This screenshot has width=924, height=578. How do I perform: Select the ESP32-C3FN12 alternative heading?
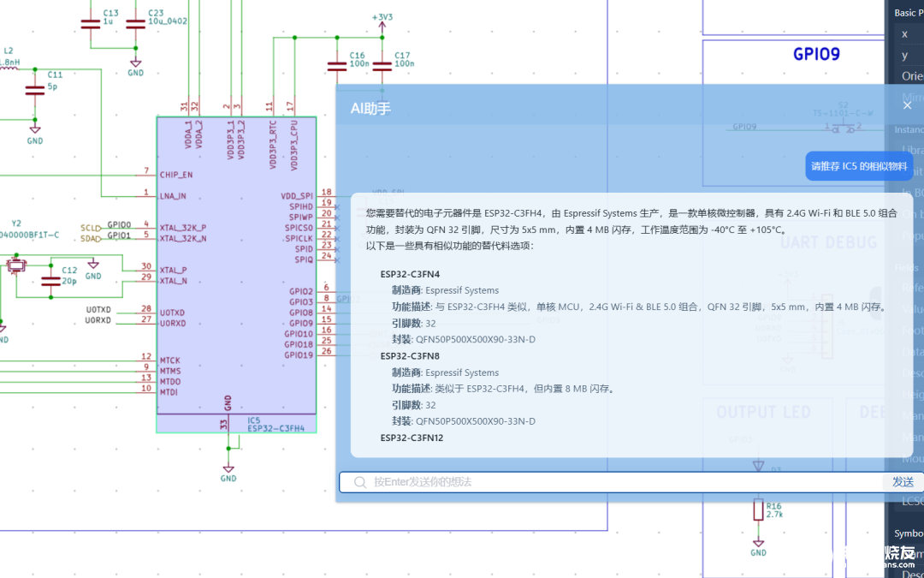412,438
